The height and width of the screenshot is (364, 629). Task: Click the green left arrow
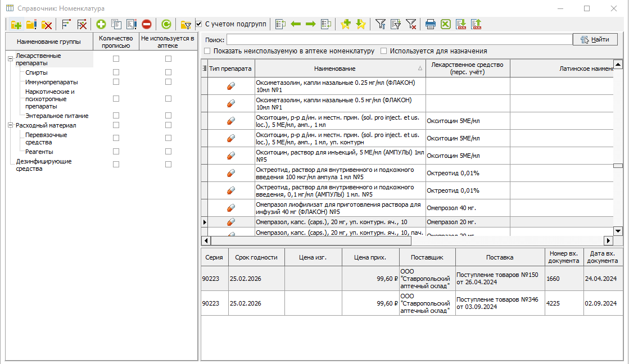click(x=296, y=25)
